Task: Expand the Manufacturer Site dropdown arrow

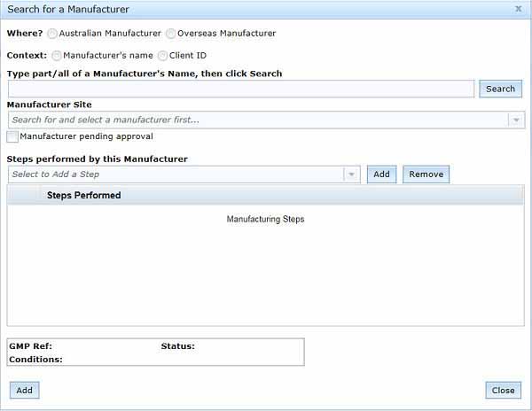Action: click(516, 120)
